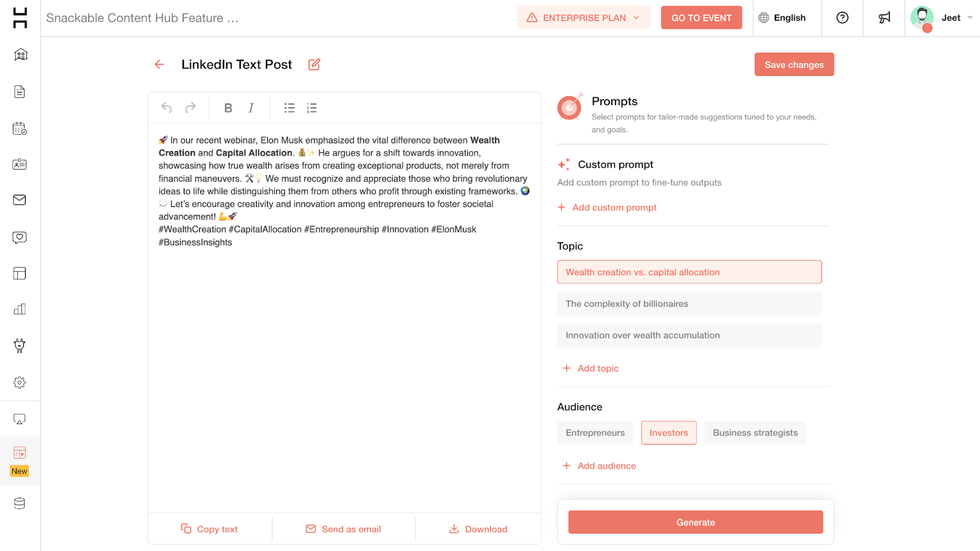Undo the last edit

[167, 108]
